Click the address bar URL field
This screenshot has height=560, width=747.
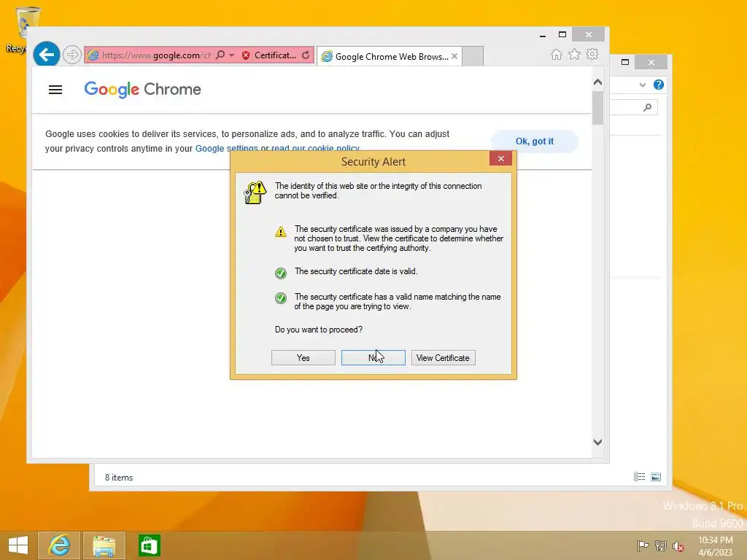coord(156,55)
